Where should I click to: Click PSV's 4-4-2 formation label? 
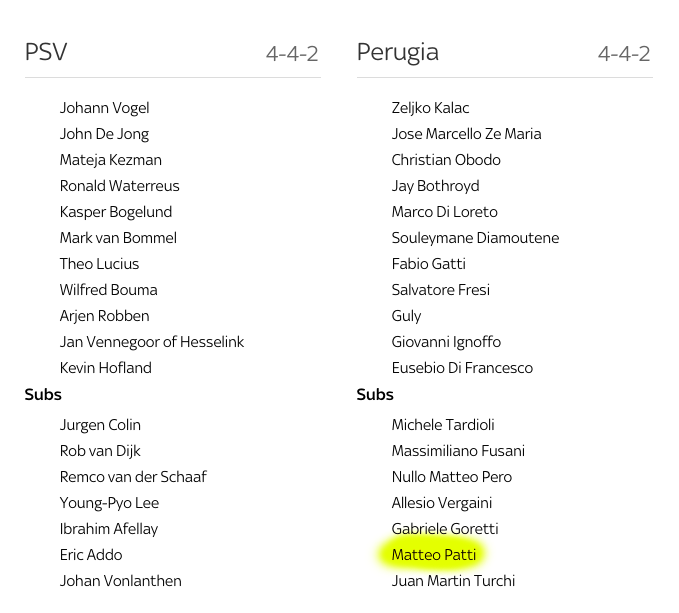[x=292, y=54]
